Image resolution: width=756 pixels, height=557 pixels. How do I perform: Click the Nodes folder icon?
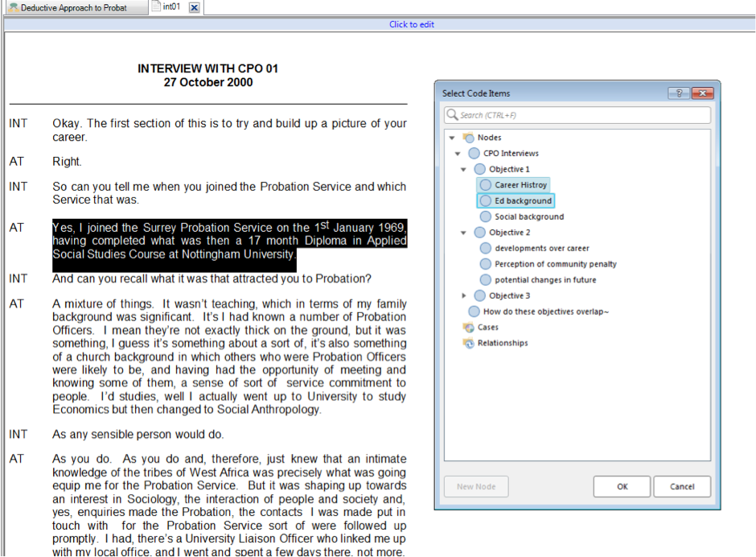(x=468, y=138)
